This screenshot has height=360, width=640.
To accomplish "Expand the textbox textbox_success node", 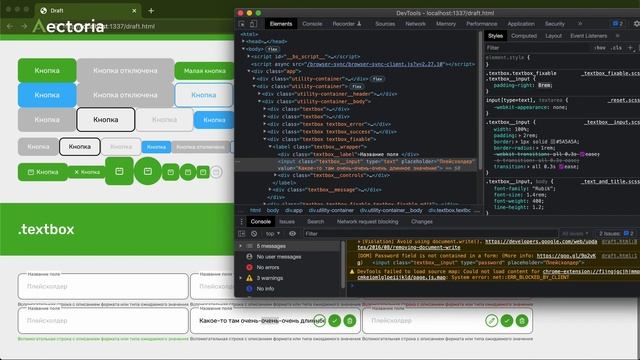I will [264, 132].
